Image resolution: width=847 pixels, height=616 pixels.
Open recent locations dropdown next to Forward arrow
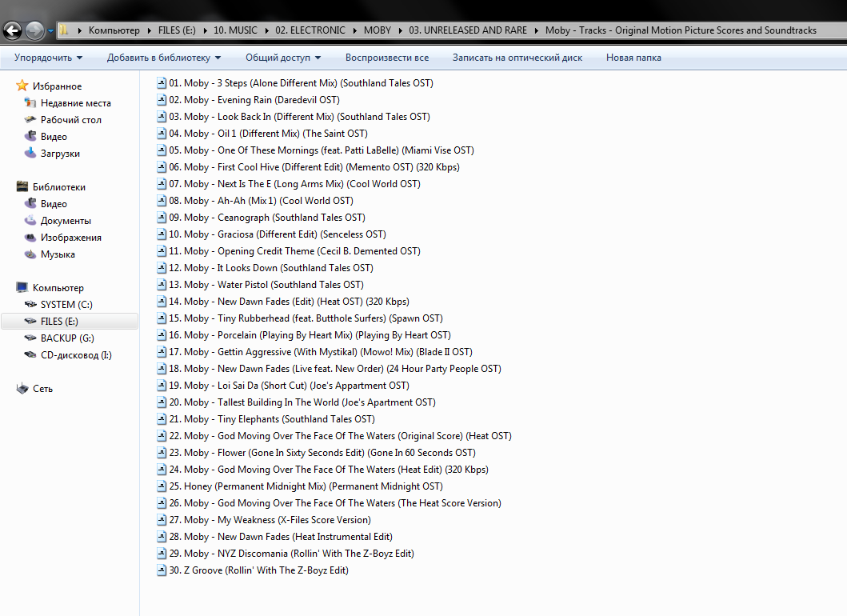pos(50,30)
